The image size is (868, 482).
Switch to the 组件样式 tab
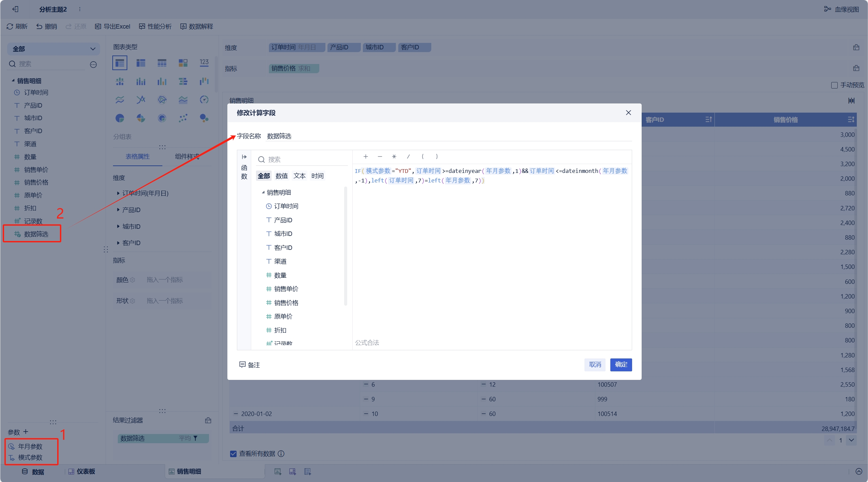(187, 157)
